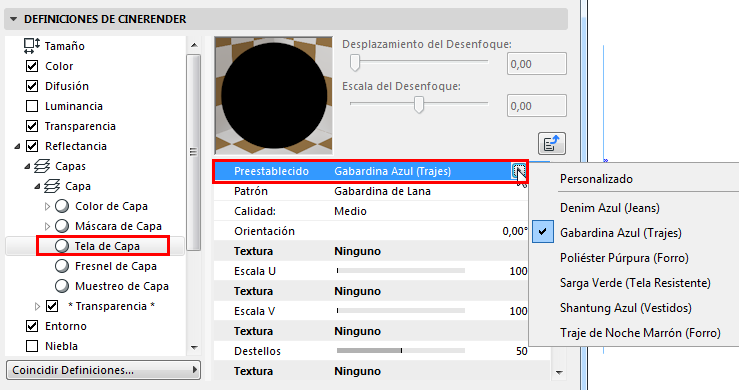Viewport: 739px width, 390px height.
Task: Choose Traje de Noche Marrón (Forro) preset
Action: pos(640,333)
